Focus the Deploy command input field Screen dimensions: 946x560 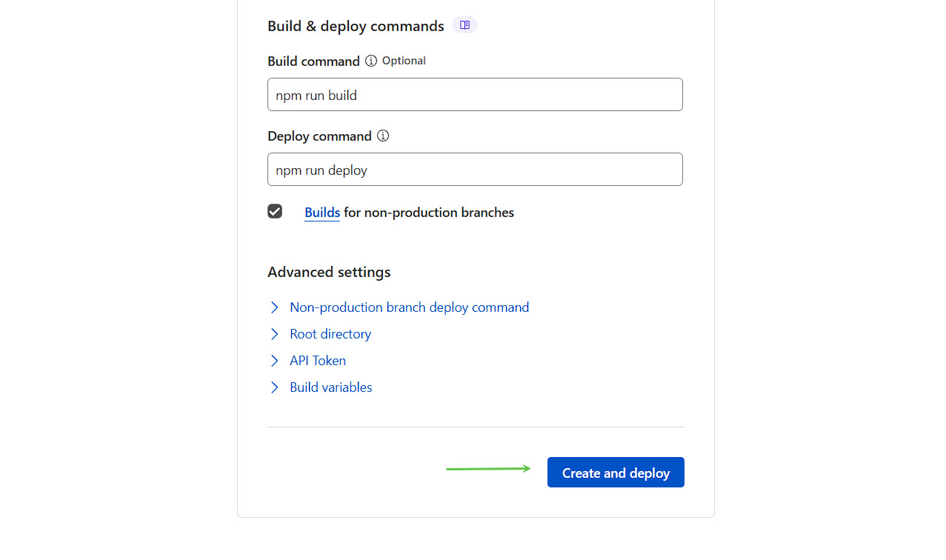click(475, 170)
